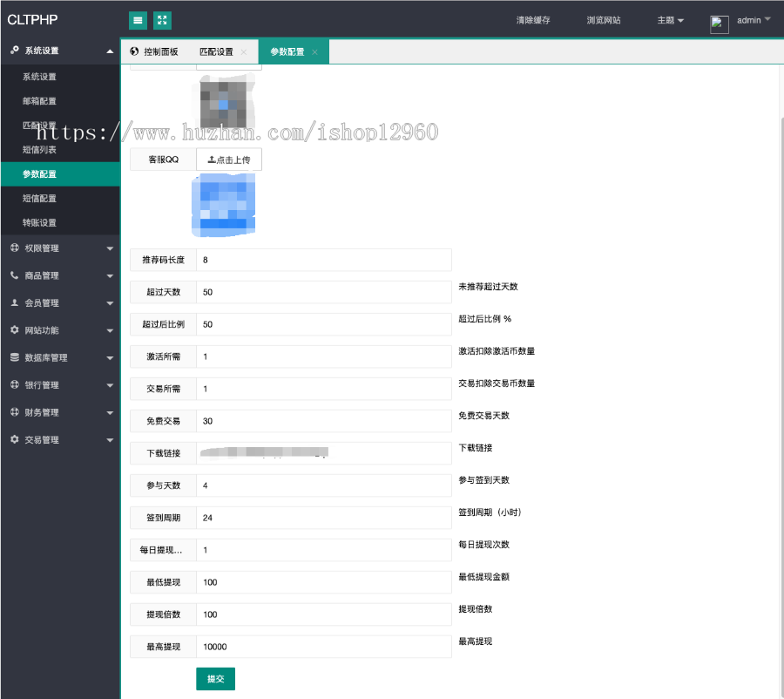Click the globe icon on 控制面板 tab

pos(134,51)
